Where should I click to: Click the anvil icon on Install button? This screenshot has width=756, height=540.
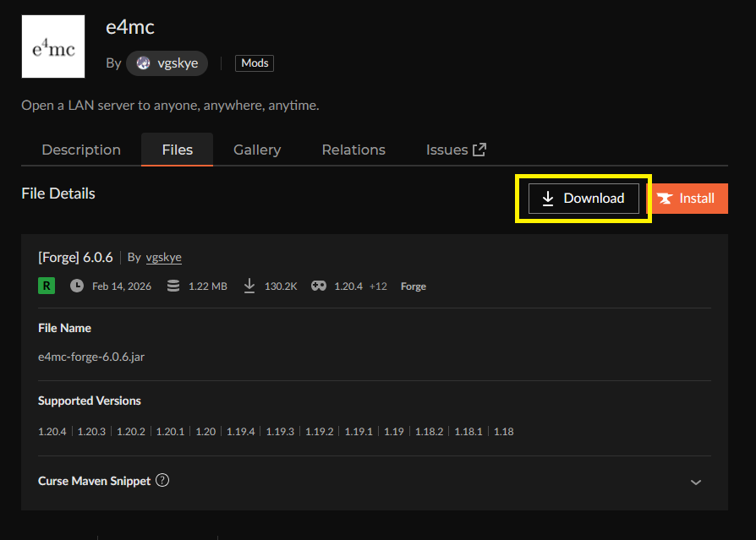[x=666, y=199]
